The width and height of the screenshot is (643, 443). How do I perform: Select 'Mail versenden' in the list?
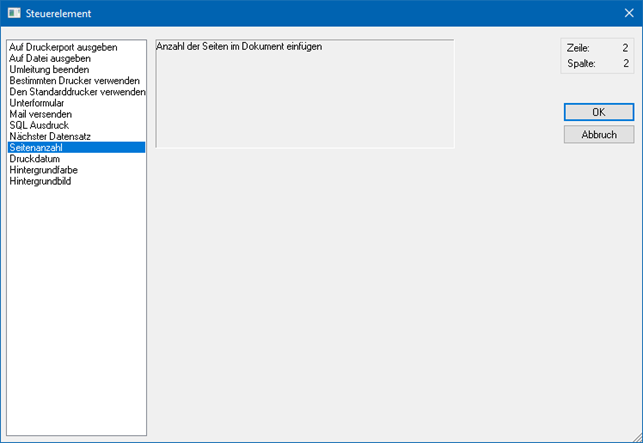tap(40, 114)
